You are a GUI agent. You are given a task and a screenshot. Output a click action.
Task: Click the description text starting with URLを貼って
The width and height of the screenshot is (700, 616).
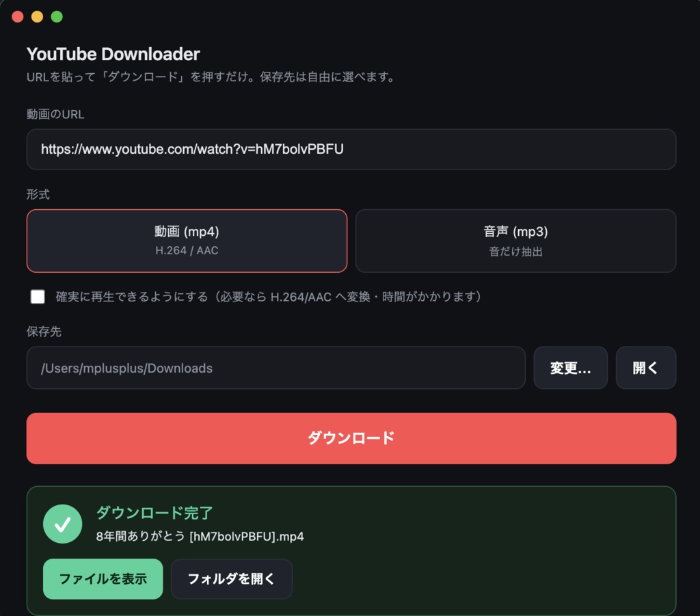coord(211,77)
